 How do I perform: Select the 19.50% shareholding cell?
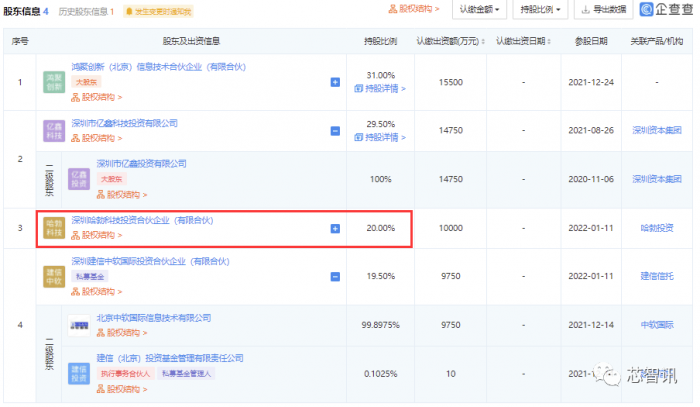coord(380,276)
